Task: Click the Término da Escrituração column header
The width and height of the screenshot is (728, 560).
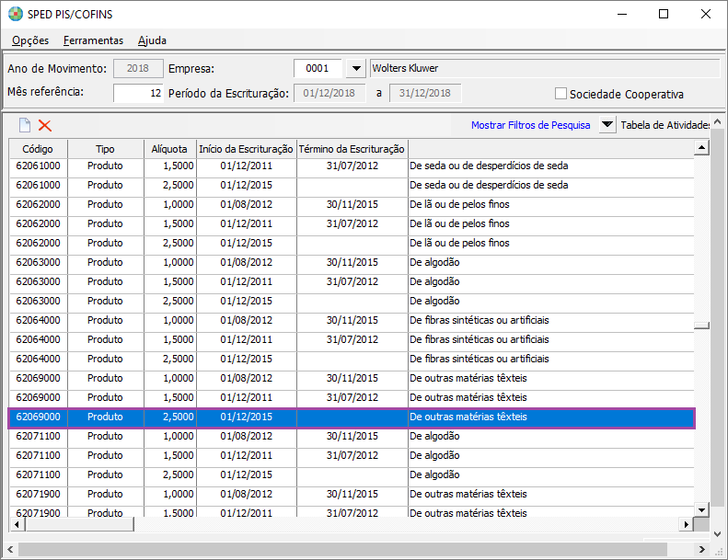Action: click(x=352, y=149)
